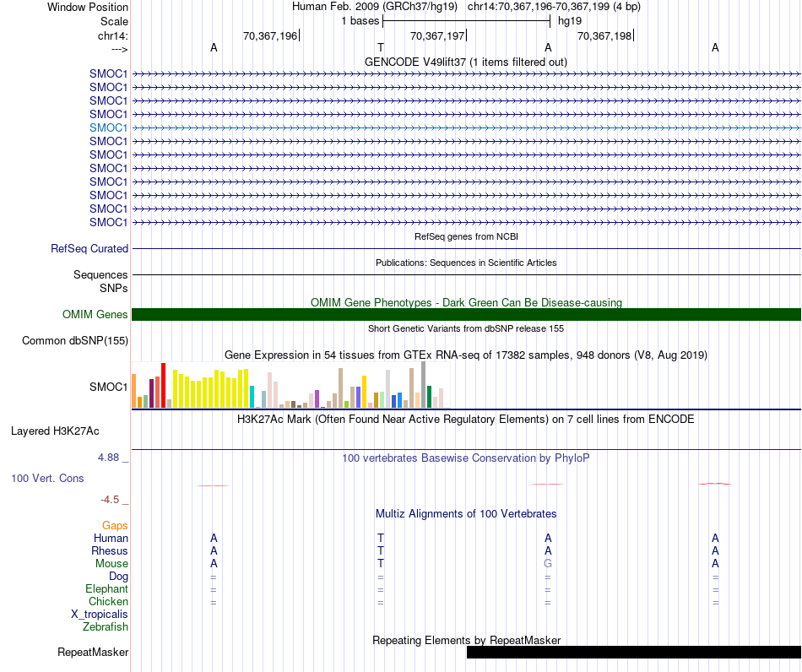Open Repeating Elements by RepeatMasker title
This screenshot has height=672, width=802.
pyautogui.click(x=466, y=640)
